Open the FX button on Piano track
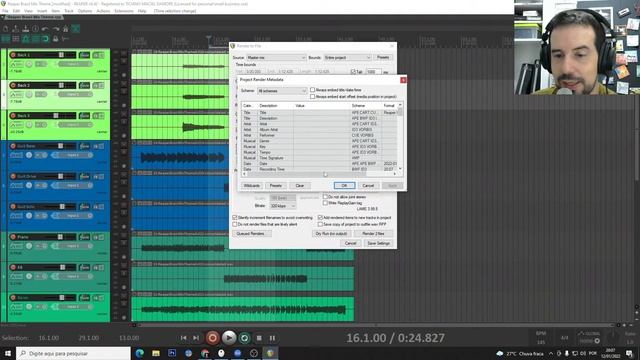The image size is (640, 360). point(84,237)
